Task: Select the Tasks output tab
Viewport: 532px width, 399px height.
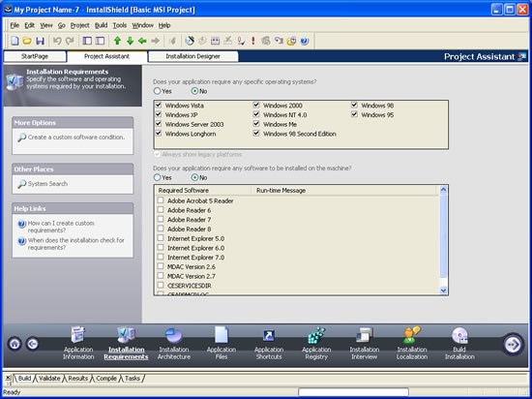Action: click(x=133, y=379)
